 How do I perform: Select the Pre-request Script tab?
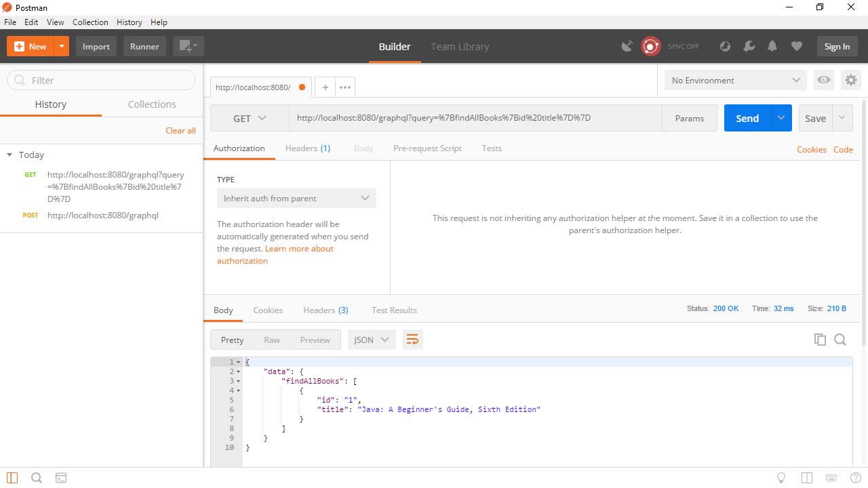pos(427,148)
